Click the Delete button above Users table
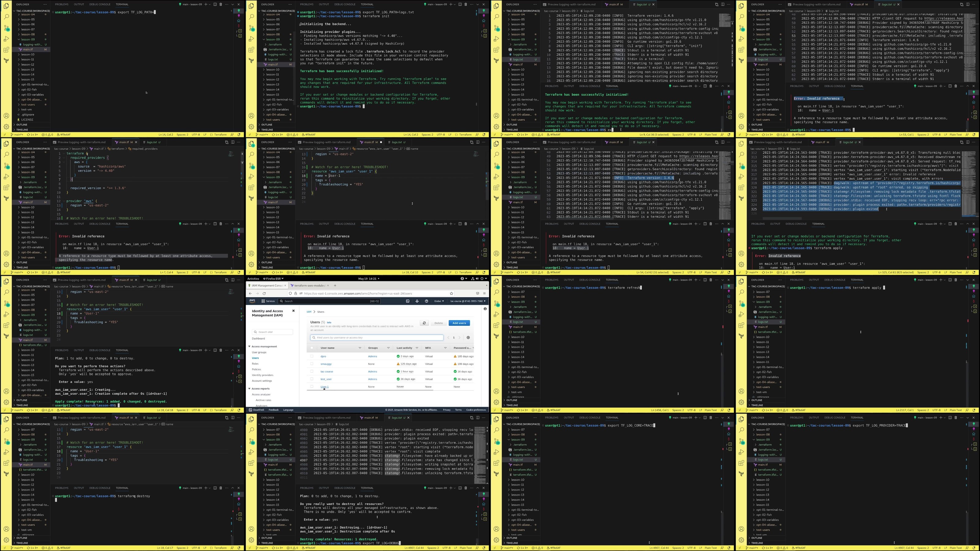 click(x=439, y=323)
